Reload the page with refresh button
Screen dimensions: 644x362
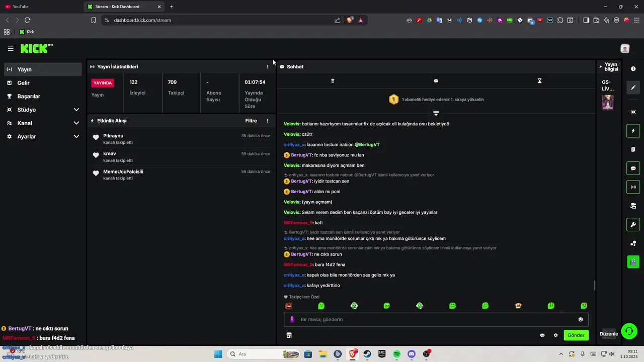[x=27, y=20]
